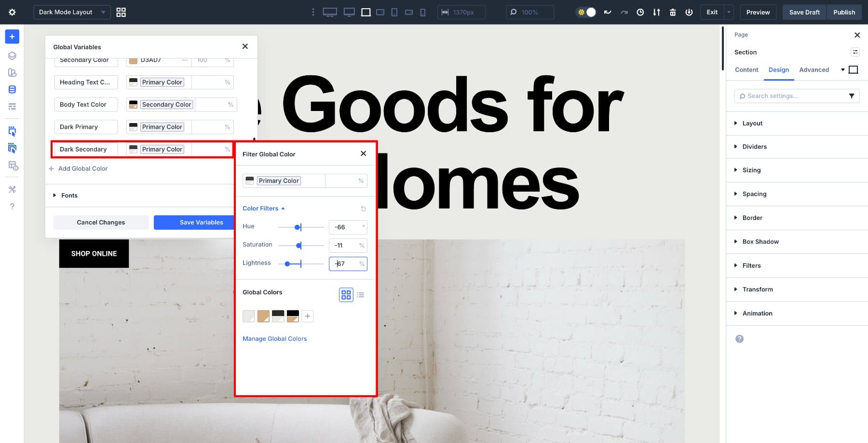This screenshot has height=443, width=868.
Task: Open the dropdown arrow next to Exit
Action: pyautogui.click(x=729, y=12)
